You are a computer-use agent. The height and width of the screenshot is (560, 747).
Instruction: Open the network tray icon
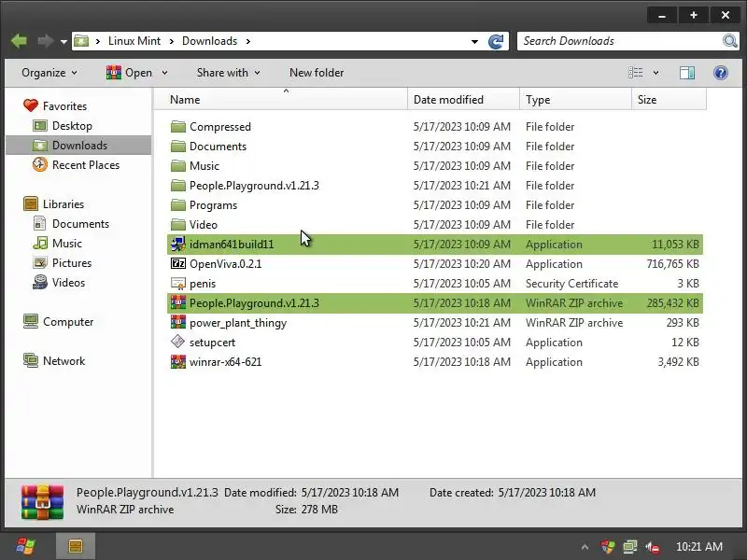click(x=629, y=547)
